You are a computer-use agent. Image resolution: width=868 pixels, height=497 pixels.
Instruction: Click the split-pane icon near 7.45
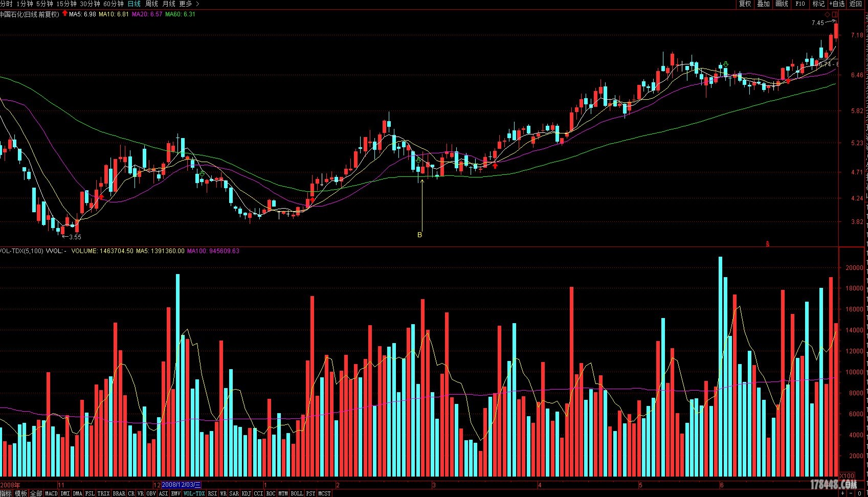click(835, 14)
